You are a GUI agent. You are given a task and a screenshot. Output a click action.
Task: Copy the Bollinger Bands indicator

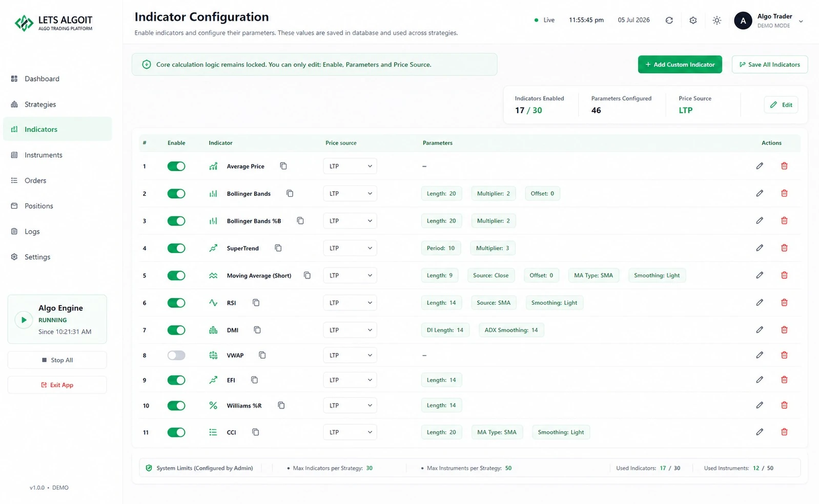pos(290,194)
